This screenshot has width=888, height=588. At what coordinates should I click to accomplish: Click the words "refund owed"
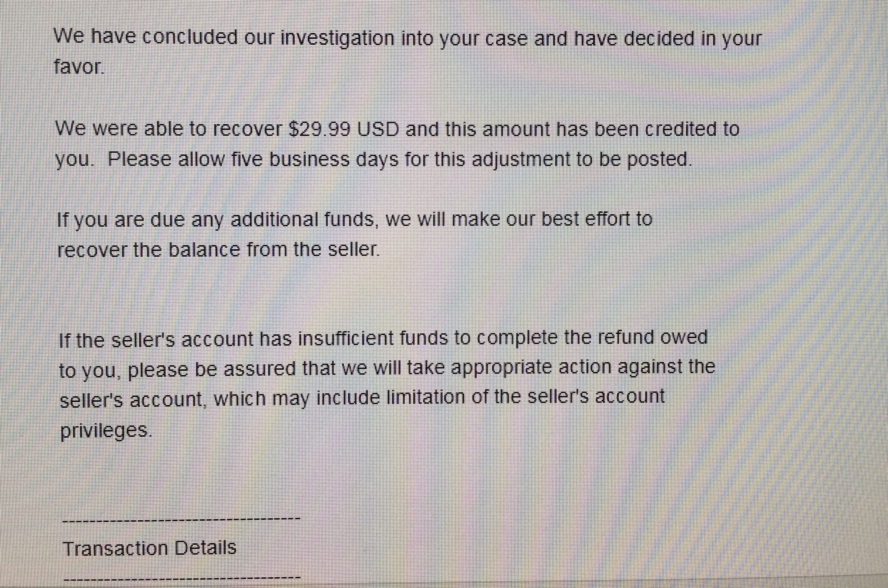click(x=652, y=337)
